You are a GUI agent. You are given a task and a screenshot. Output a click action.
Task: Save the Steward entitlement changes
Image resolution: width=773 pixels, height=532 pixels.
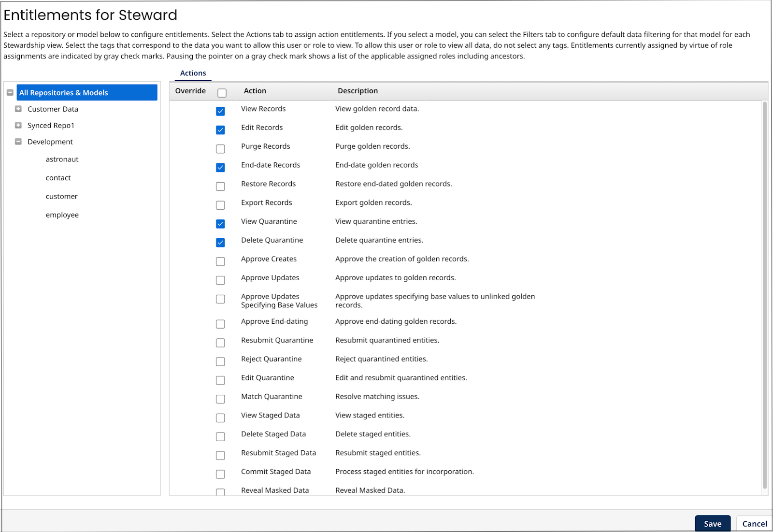[713, 523]
